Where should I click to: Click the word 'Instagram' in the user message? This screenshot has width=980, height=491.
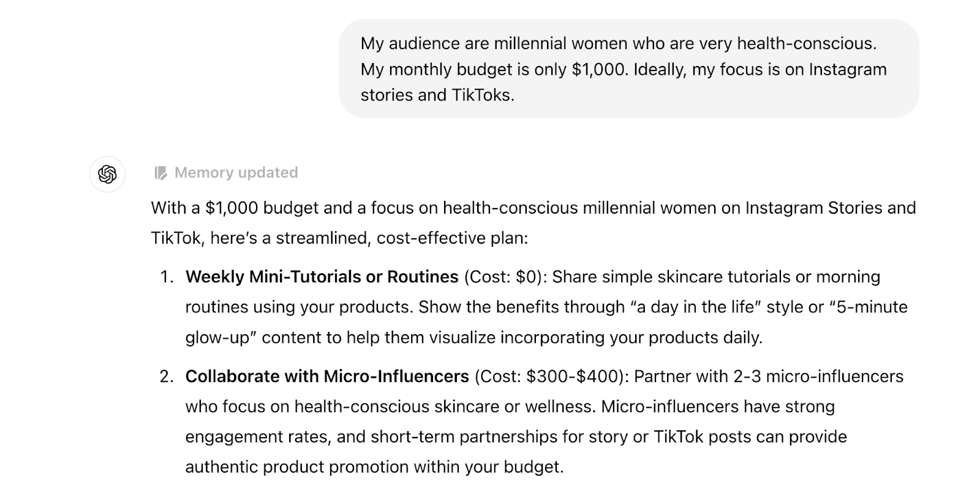848,69
